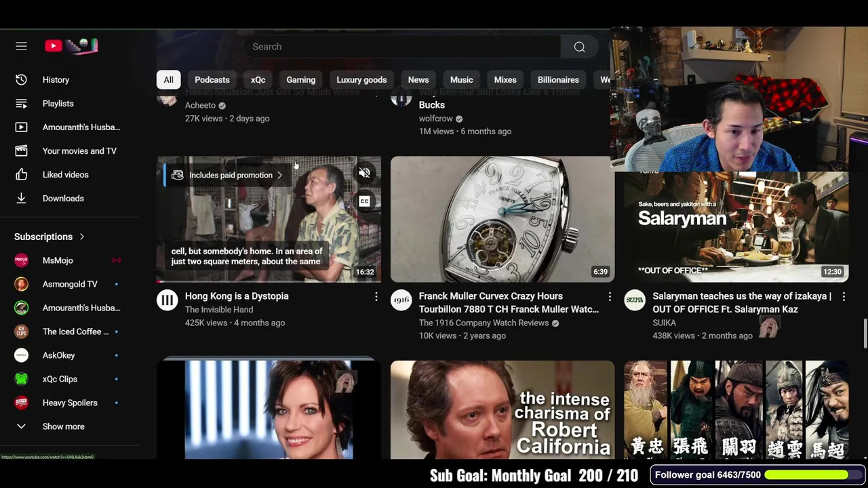Screen dimensions: 868x488
Task: Open Acheeto channel name link
Action: pos(200,106)
